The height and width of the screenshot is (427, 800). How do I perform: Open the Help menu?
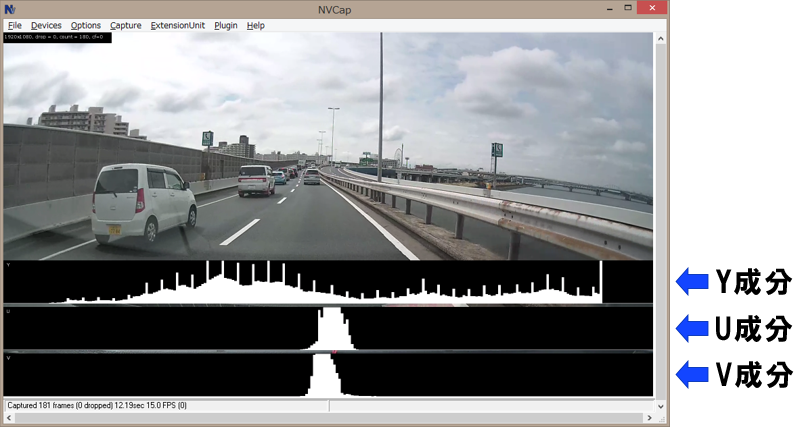[255, 25]
